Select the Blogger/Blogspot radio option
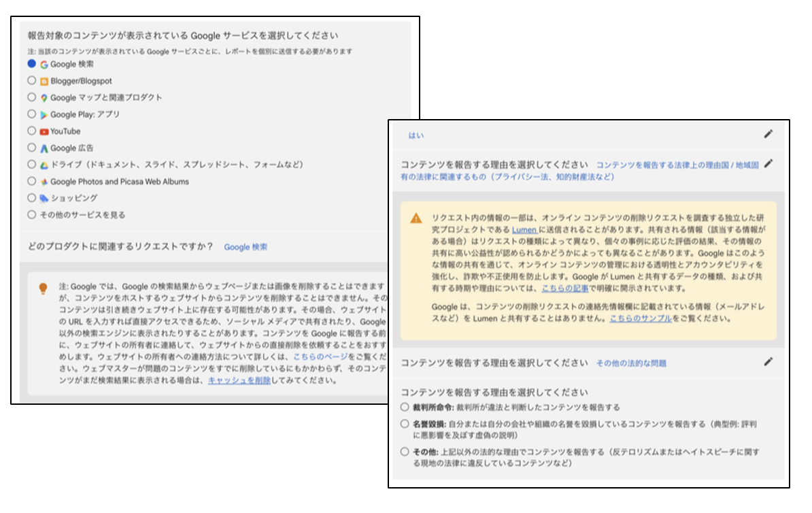812x513 pixels. coord(31,80)
